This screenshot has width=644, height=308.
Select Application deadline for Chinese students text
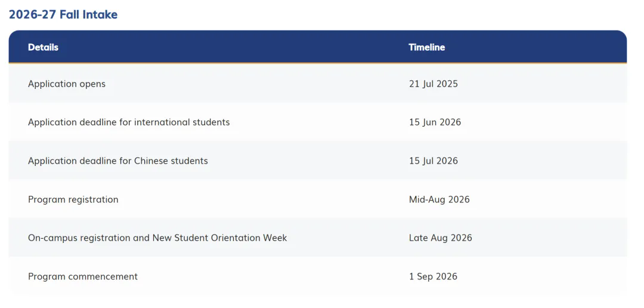click(x=118, y=161)
